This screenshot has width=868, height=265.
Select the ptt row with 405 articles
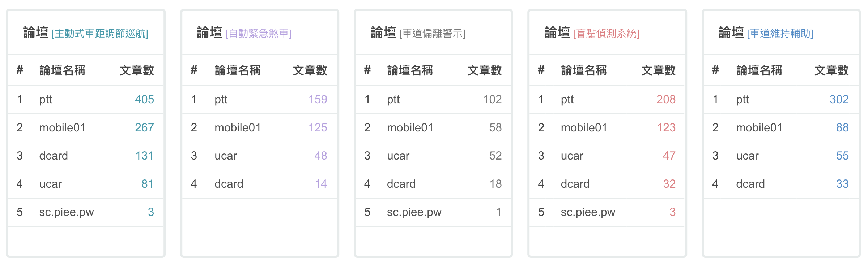point(86,99)
